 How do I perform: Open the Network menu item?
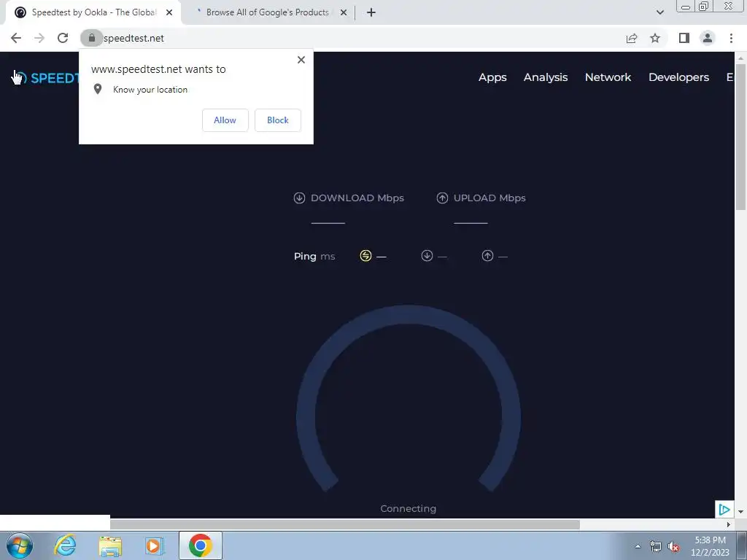[608, 77]
